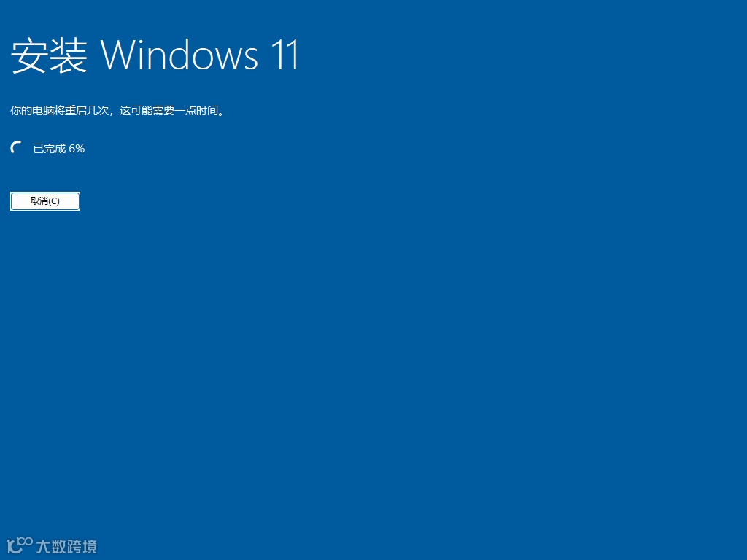747x560 pixels.
Task: Click the 装 character in the title
Action: (68, 55)
